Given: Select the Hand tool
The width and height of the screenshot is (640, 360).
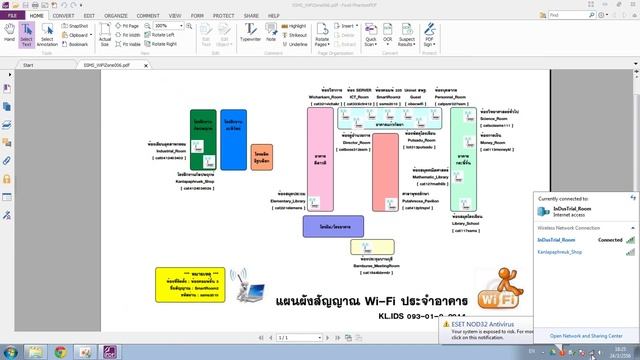Looking at the screenshot, I should pyautogui.click(x=9, y=33).
